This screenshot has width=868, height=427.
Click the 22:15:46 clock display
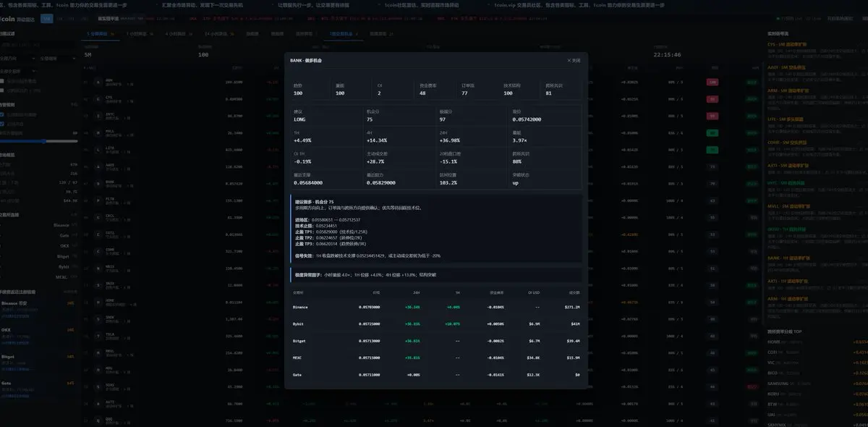(x=667, y=54)
